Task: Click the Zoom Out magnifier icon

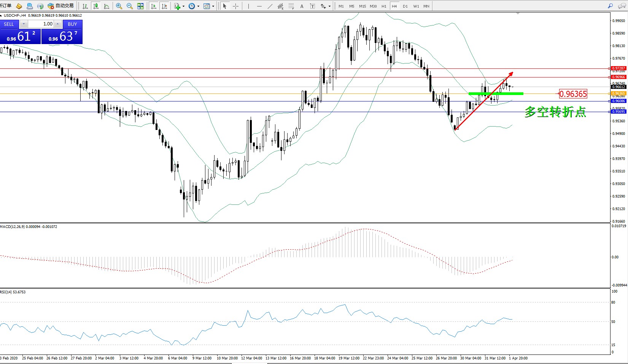Action: [x=130, y=6]
